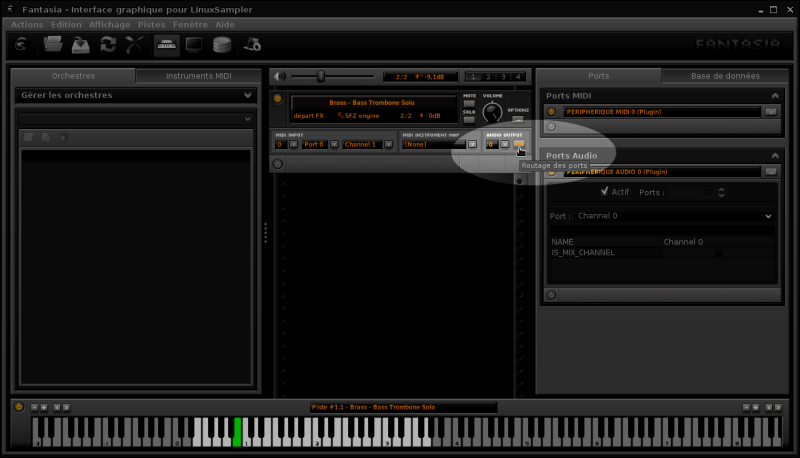Click add audio device power icon
Viewport: 800px width, 458px height.
(552, 295)
